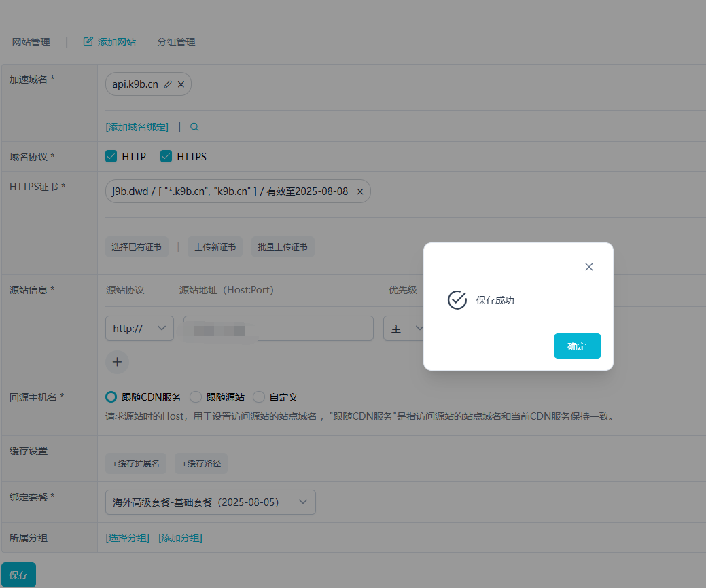Toggle the HTTP protocol checkbox
This screenshot has height=588, width=706.
pyautogui.click(x=111, y=156)
